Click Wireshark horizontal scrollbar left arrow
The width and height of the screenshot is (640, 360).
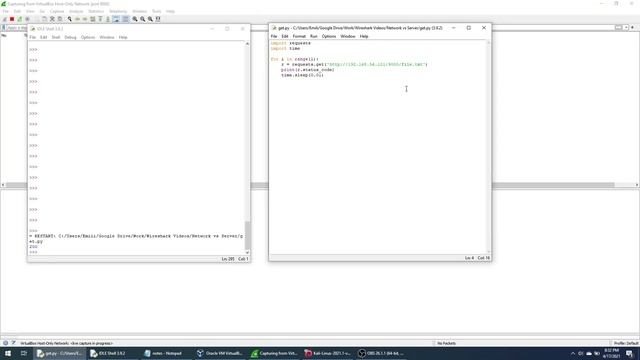3,185
